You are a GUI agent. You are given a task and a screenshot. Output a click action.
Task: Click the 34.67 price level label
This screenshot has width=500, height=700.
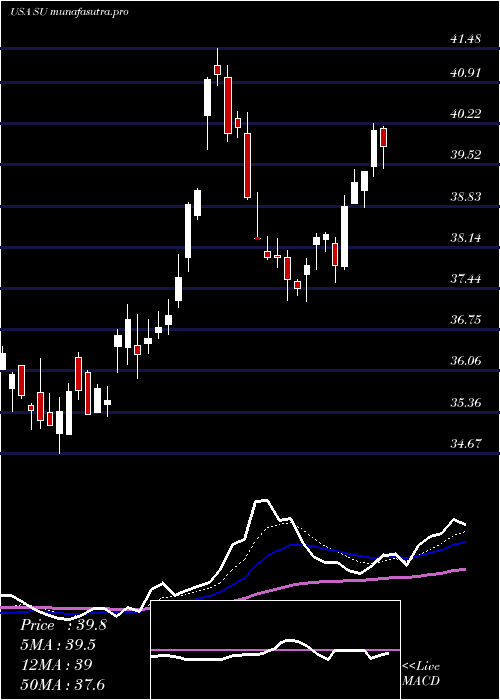coord(466,444)
